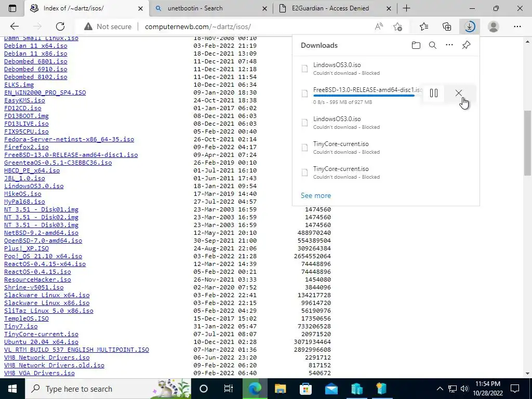Open the TempleOS.ISO link

[26, 318]
